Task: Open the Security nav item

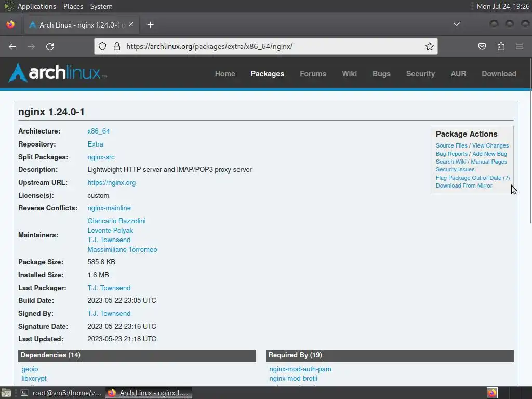Action: point(420,74)
